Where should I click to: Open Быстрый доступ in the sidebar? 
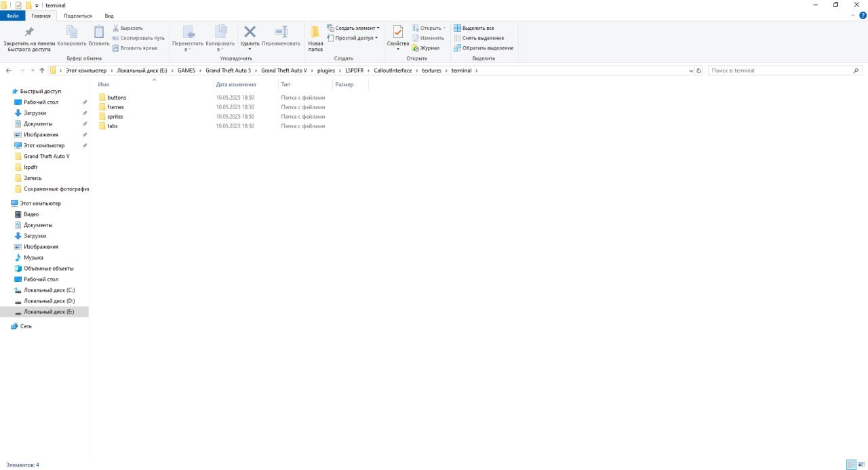pyautogui.click(x=40, y=91)
